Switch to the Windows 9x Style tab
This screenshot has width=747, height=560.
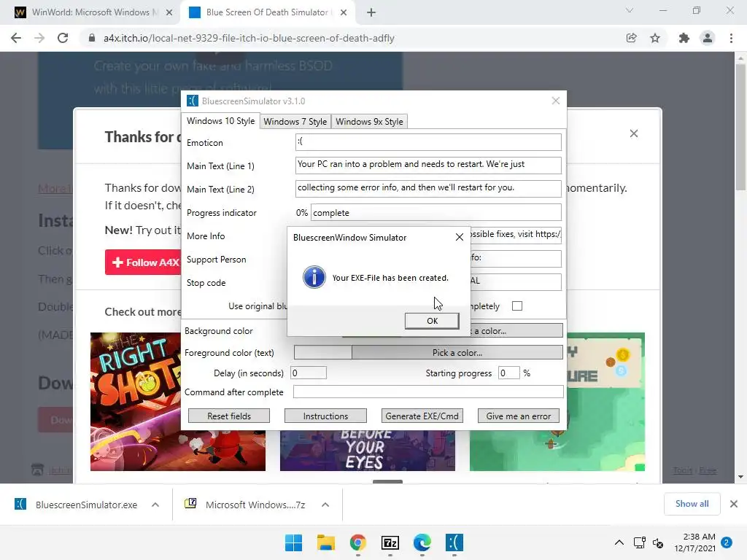point(369,122)
